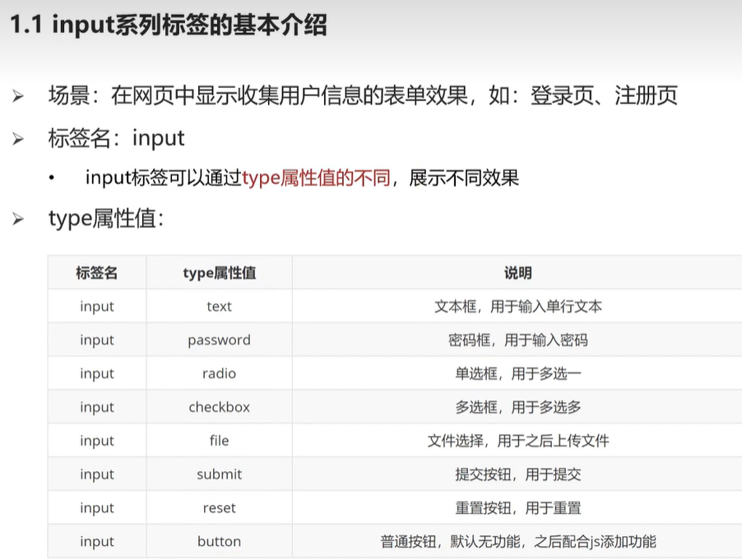The width and height of the screenshot is (742, 560).
Task: Click the arrow bullet before '场景'
Action: coord(18,96)
